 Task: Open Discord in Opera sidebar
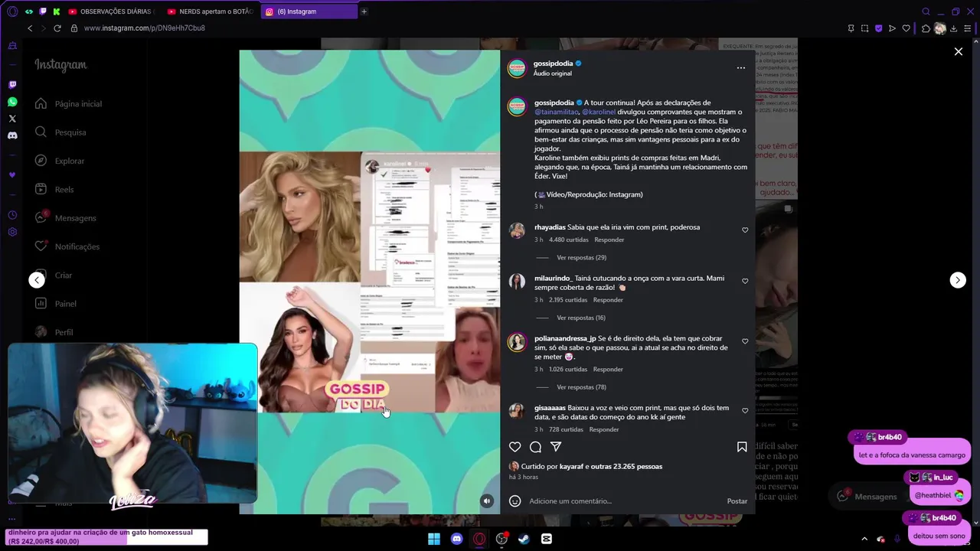(x=12, y=135)
